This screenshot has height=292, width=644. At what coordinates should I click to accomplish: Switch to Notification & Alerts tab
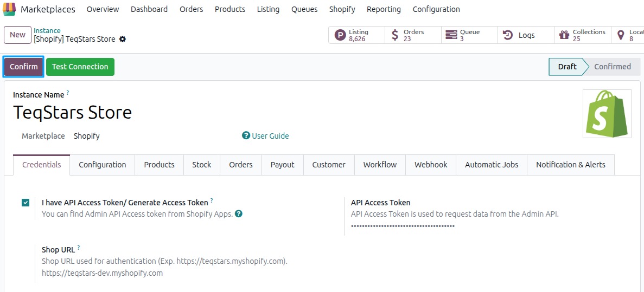pyautogui.click(x=570, y=165)
